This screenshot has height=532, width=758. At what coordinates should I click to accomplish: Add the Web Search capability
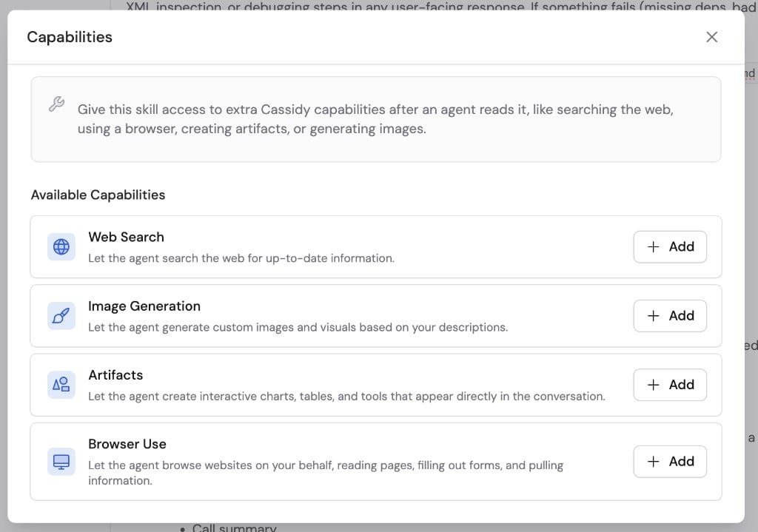(670, 247)
